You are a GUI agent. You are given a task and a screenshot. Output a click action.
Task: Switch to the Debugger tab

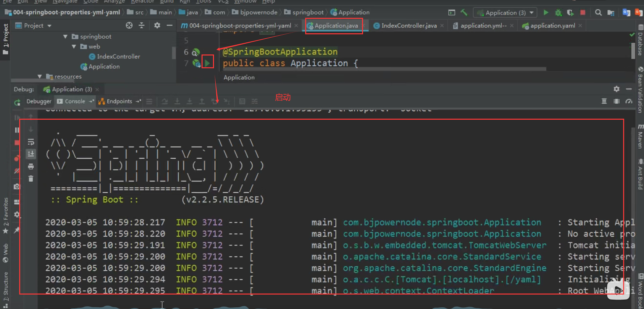(x=39, y=101)
